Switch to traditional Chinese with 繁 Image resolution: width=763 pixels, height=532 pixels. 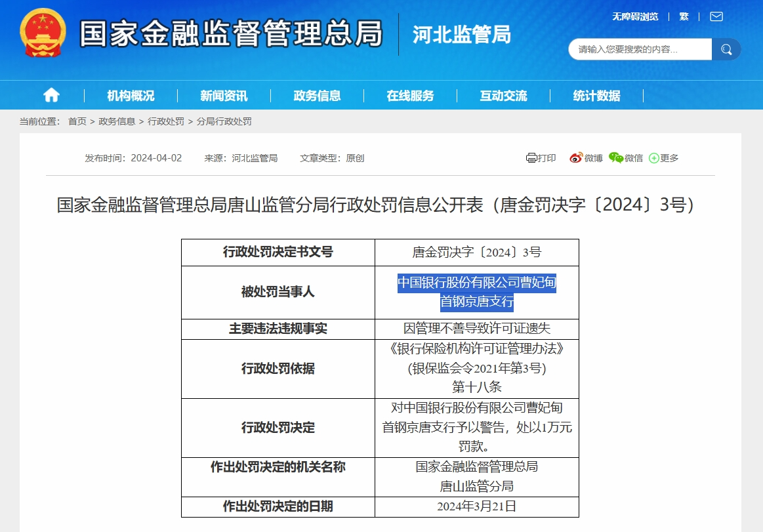point(684,16)
